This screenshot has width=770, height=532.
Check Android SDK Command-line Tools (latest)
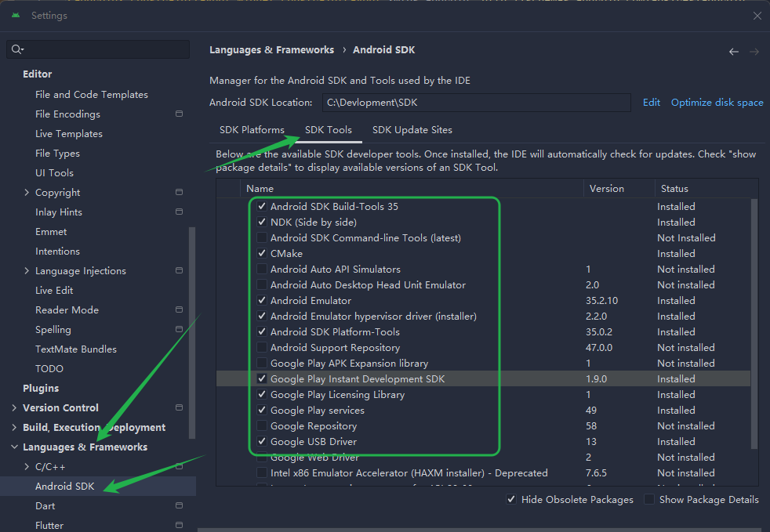pyautogui.click(x=262, y=238)
